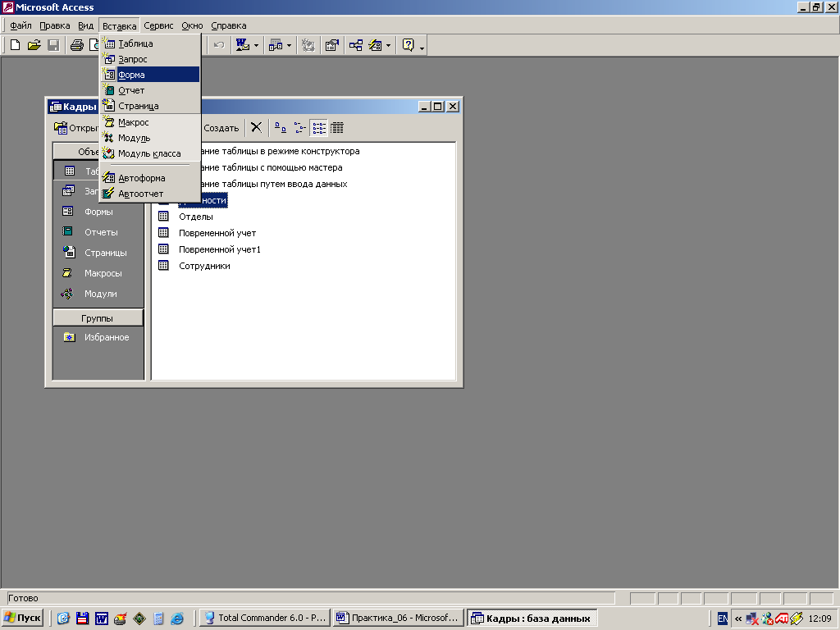Click the Word quick launch icon
Viewport: 840px width, 630px height.
coord(101,619)
